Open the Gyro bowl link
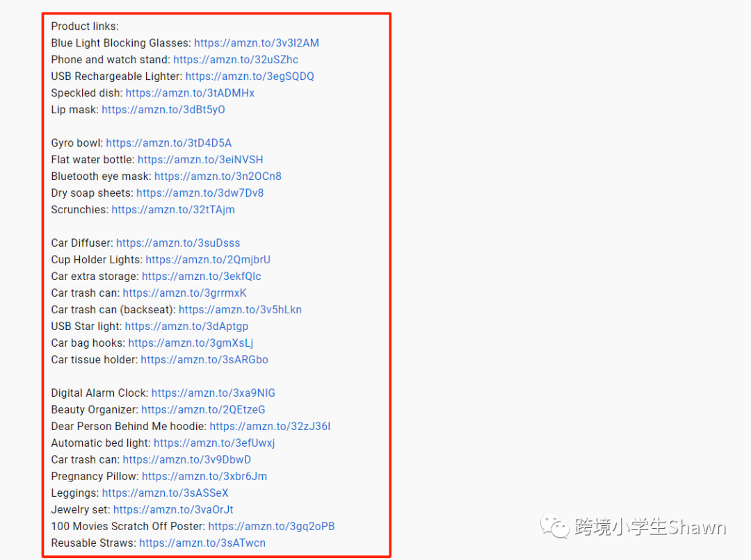The width and height of the screenshot is (751, 560). click(x=168, y=143)
